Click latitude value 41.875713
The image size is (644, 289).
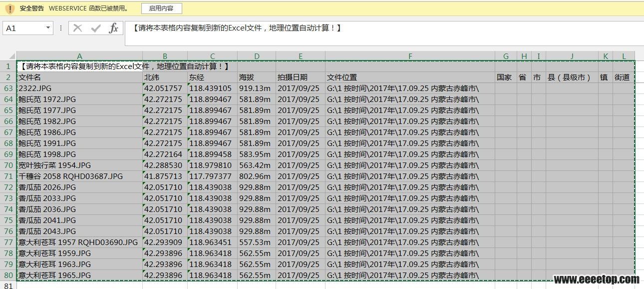tap(165, 176)
